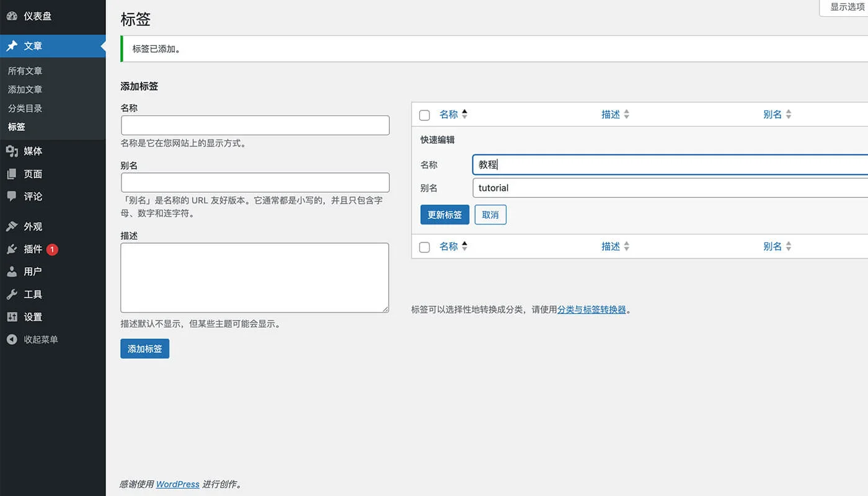
Task: Tick the select-all checkbox in table footer
Action: point(425,247)
